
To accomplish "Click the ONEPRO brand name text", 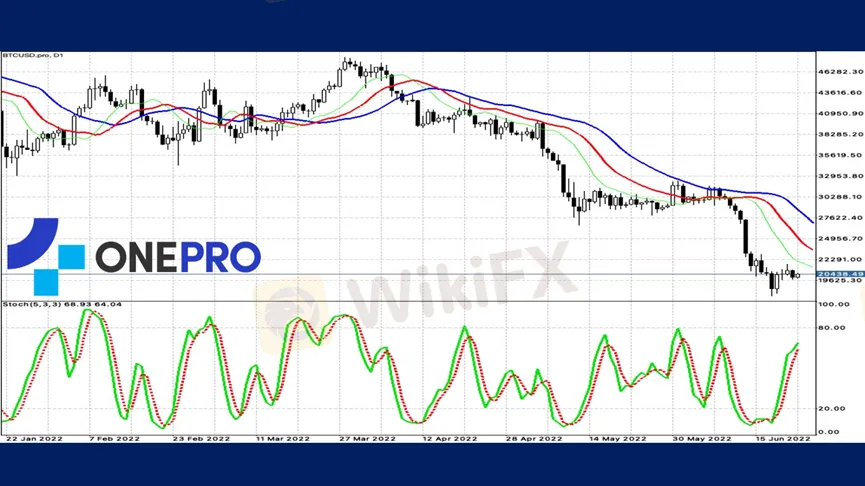I will (x=178, y=257).
